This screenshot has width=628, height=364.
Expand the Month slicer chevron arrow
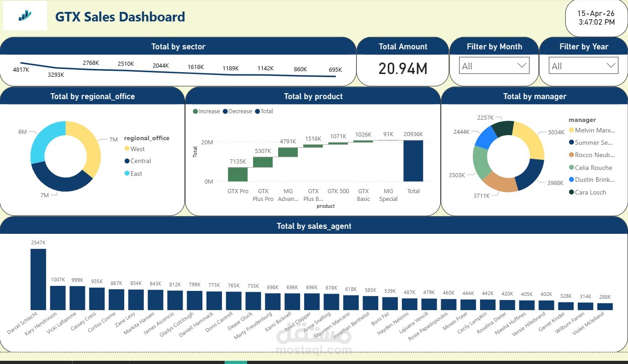[x=522, y=65]
